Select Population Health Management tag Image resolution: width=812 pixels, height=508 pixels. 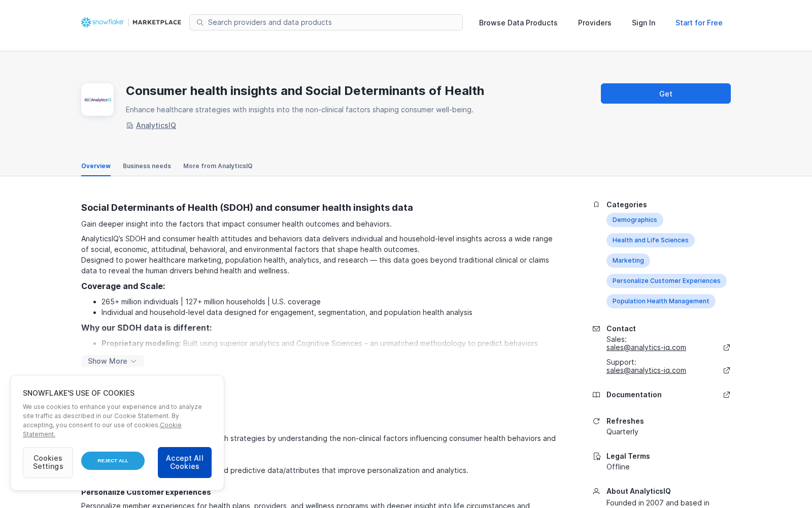click(x=661, y=301)
